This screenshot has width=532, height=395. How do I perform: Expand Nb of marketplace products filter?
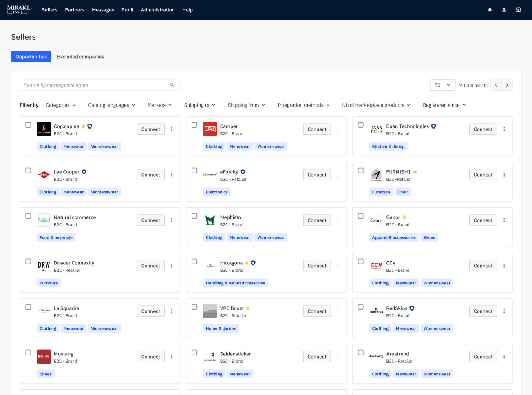(376, 105)
